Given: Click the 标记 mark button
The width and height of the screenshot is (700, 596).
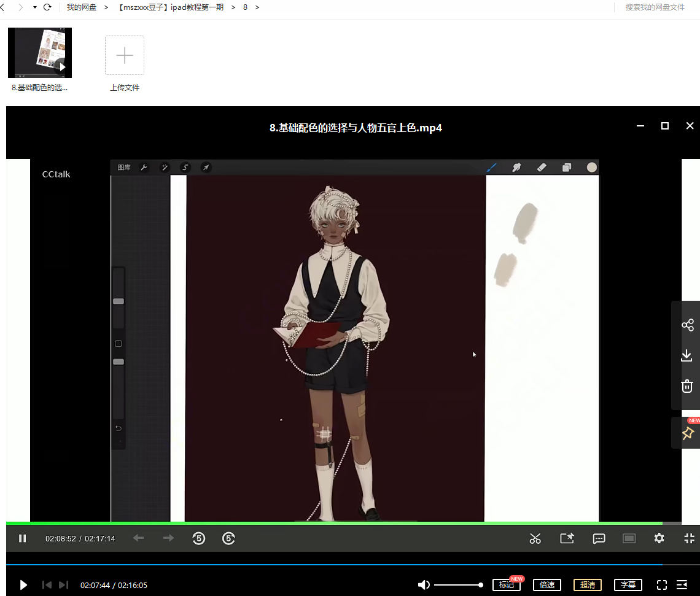Looking at the screenshot, I should 506,585.
